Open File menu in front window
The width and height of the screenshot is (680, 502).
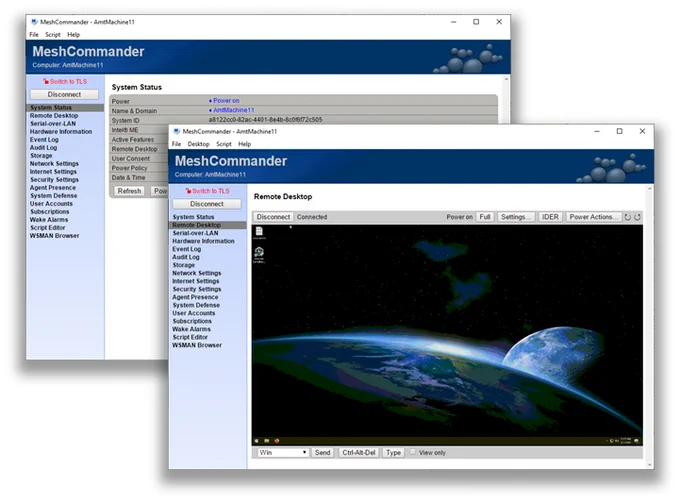coord(177,144)
